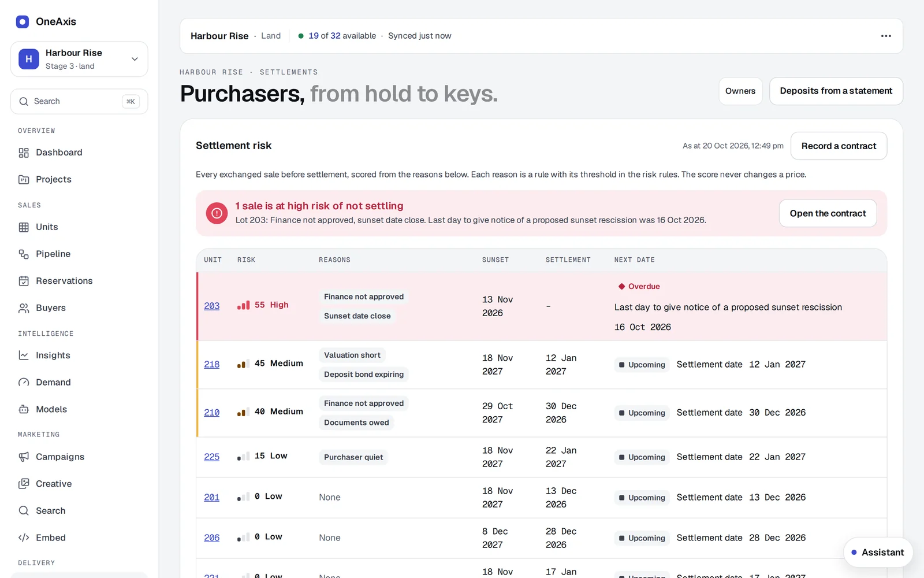Click the Buyers people icon
The height and width of the screenshot is (578, 924).
tap(24, 308)
